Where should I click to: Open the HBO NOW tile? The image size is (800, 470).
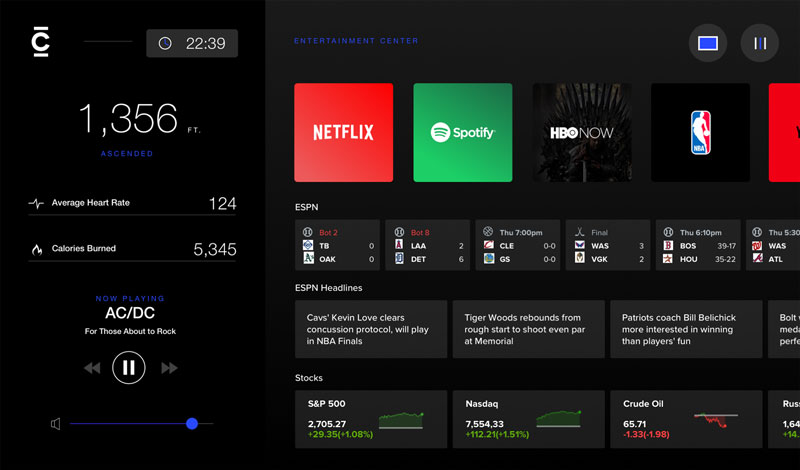(581, 132)
